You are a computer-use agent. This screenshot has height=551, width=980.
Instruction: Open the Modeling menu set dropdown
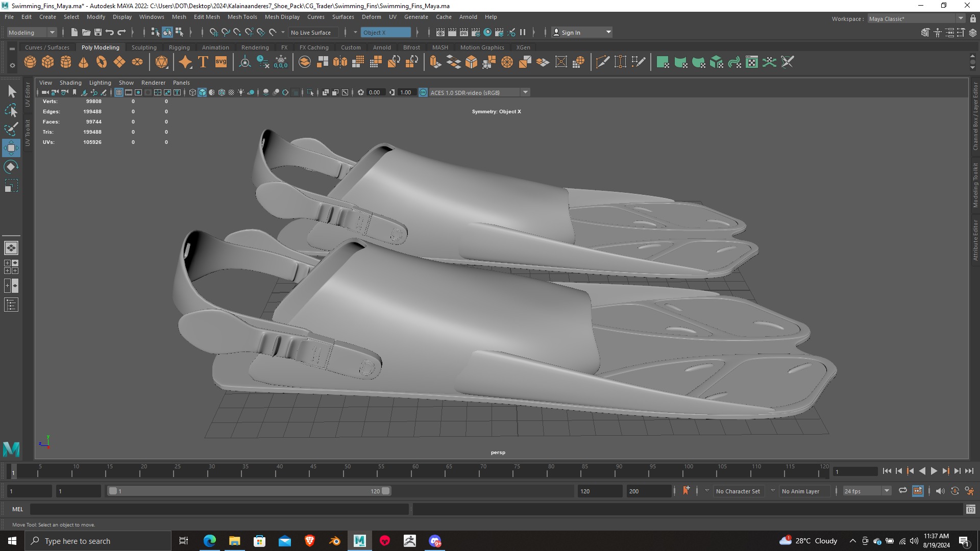click(32, 32)
